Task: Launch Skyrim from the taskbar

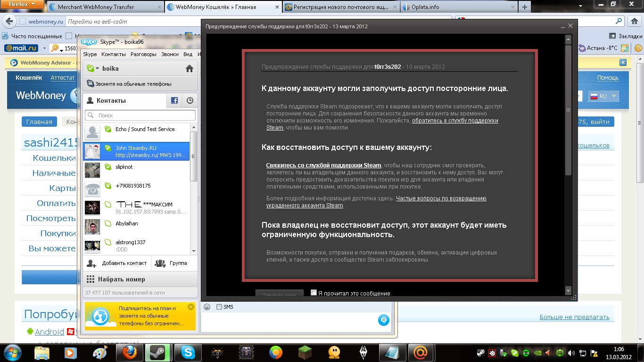Action: 363,353
